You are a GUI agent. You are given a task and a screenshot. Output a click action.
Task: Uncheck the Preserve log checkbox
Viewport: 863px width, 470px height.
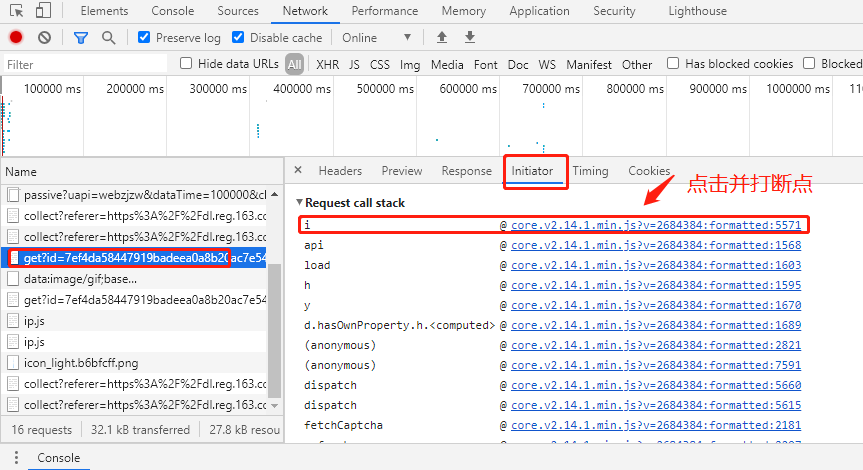click(144, 37)
